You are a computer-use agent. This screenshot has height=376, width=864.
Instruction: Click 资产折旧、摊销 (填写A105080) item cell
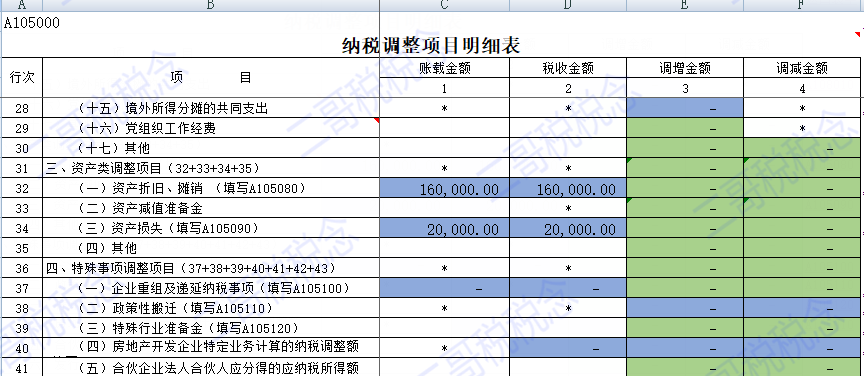pyautogui.click(x=211, y=188)
